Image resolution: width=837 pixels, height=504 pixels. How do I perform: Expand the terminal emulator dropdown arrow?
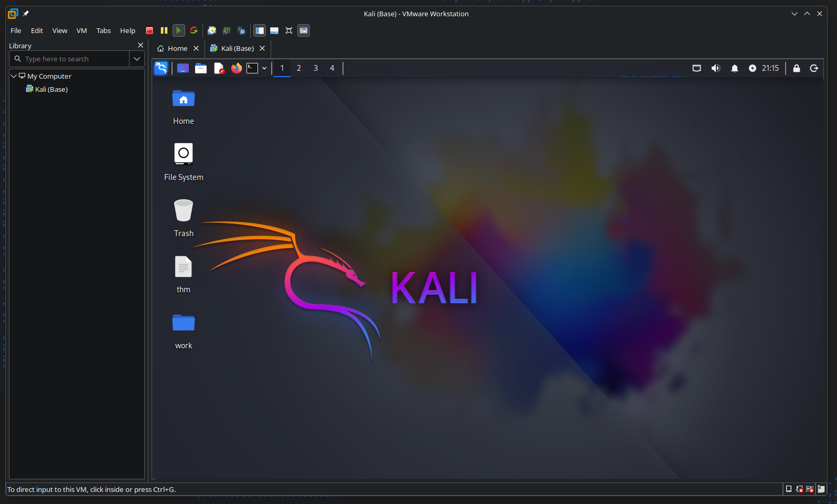click(x=264, y=68)
